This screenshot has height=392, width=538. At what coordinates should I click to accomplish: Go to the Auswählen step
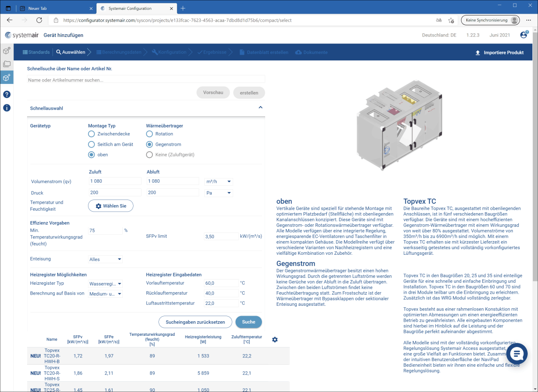click(71, 52)
